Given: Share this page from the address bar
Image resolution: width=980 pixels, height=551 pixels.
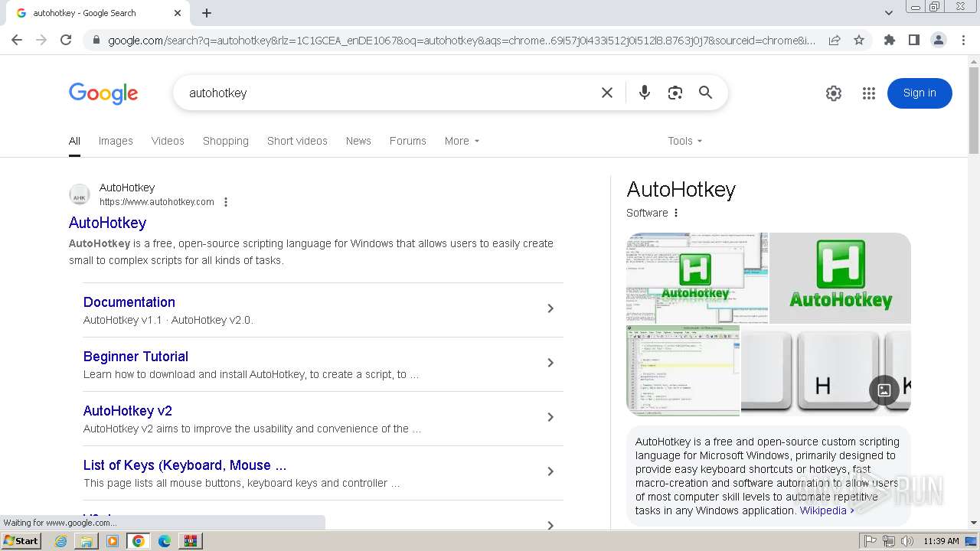Looking at the screenshot, I should [x=835, y=40].
